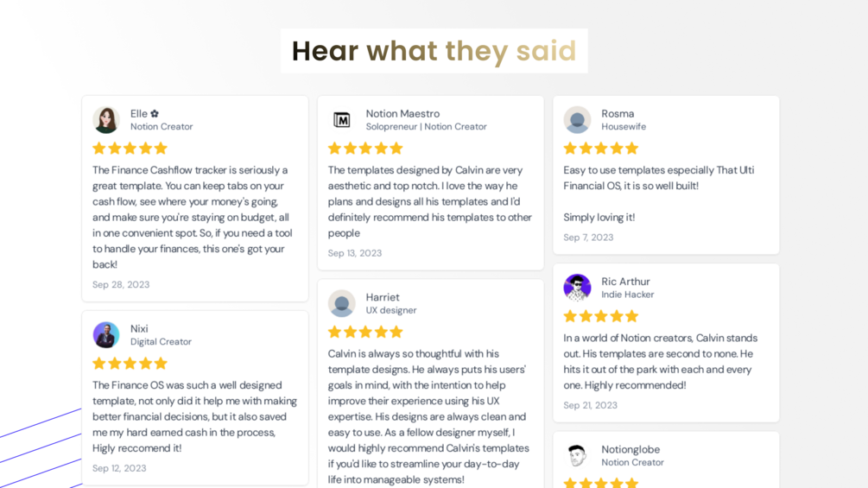Screen dimensions: 868x488
Task: Click the star rating on Rosma's review
Action: (x=601, y=149)
